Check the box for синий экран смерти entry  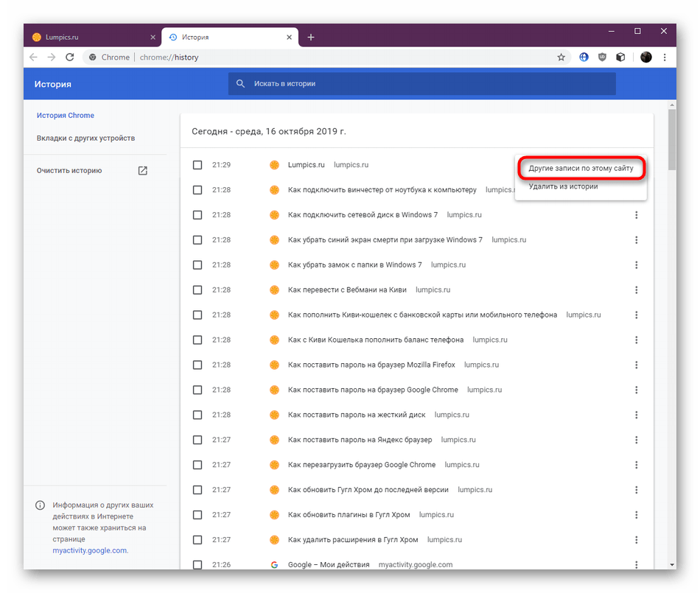pos(197,239)
